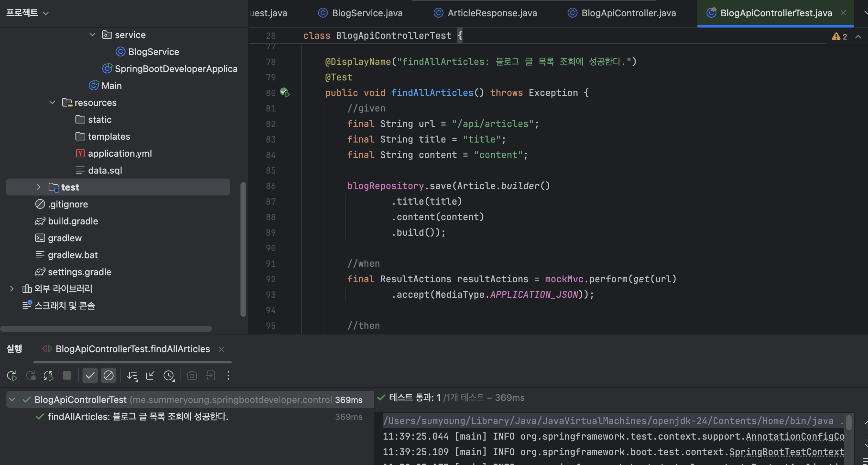Toggle the show passed tests checkmark
The width and height of the screenshot is (868, 465).
[x=90, y=376]
